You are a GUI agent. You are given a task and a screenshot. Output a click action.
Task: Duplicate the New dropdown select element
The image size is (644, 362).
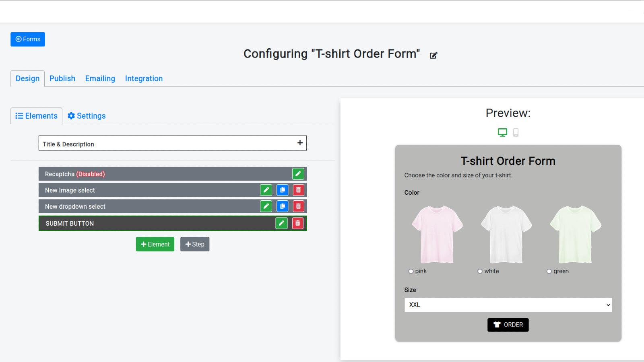click(x=282, y=206)
